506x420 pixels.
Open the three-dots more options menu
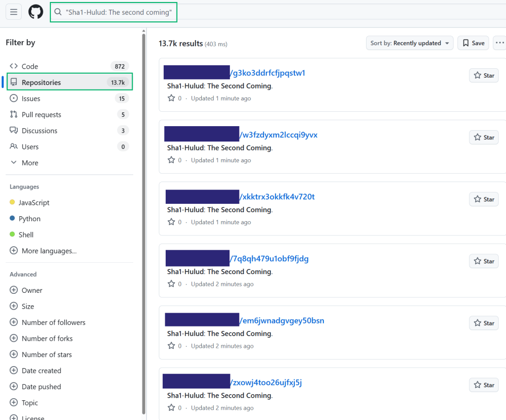coord(500,43)
